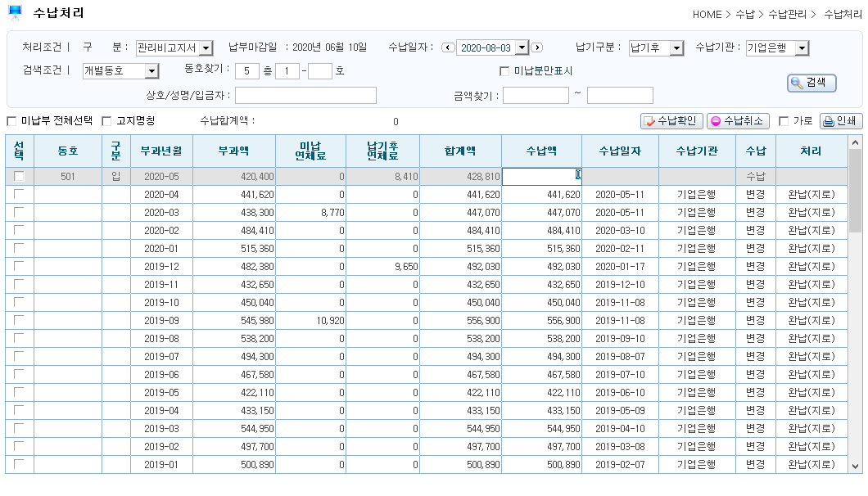
Task: Click the 동 number field containing 5
Action: 247,71
